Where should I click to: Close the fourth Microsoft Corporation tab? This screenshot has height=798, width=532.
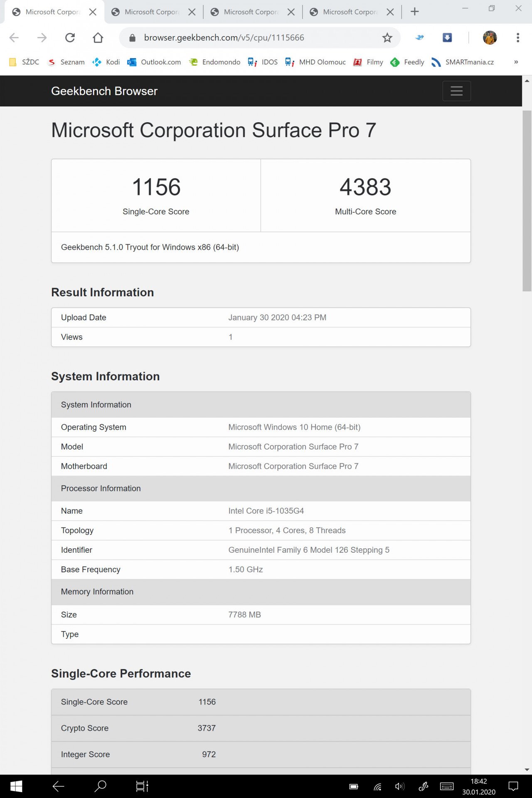[390, 12]
